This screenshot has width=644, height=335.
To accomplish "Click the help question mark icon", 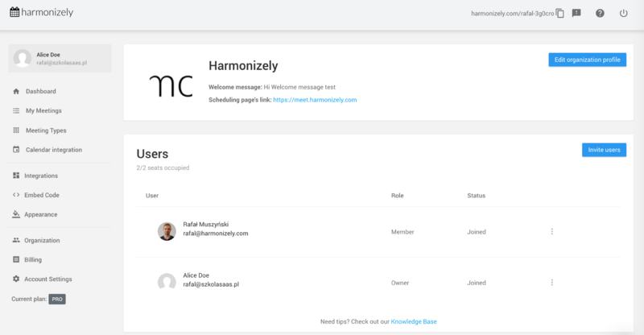I will [x=600, y=14].
